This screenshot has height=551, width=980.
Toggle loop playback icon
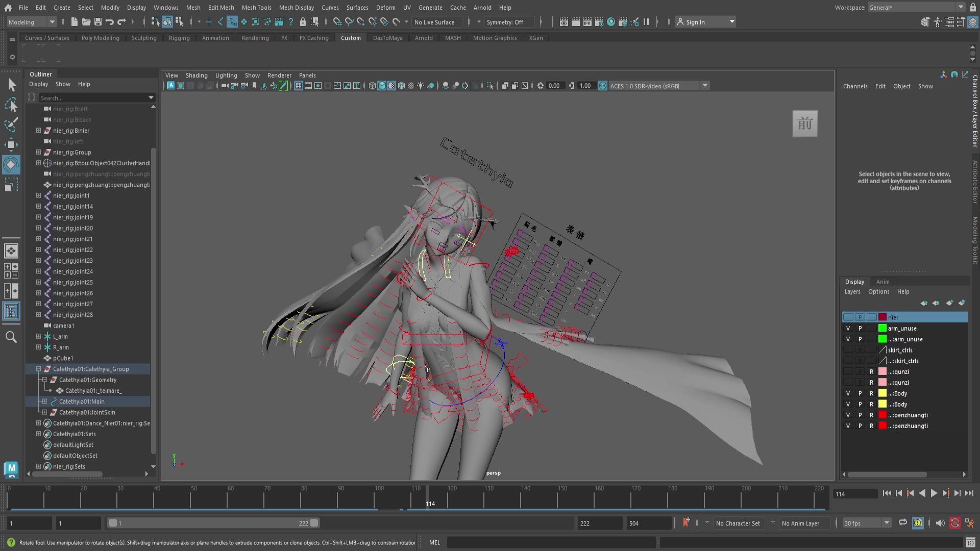click(x=902, y=523)
